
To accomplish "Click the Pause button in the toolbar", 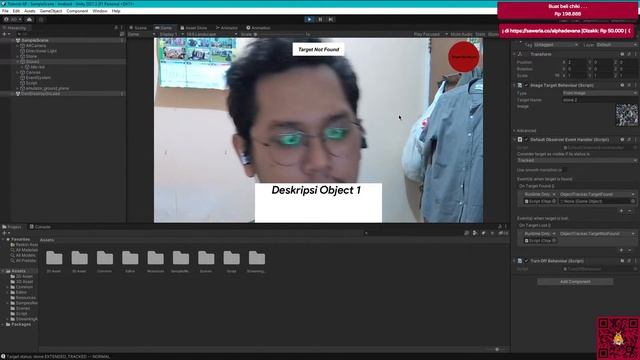I will click(x=320, y=19).
